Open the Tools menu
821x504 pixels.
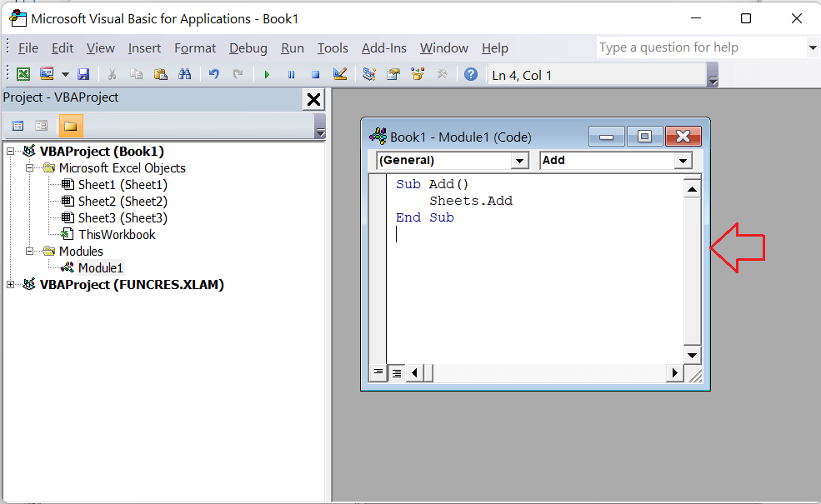333,48
